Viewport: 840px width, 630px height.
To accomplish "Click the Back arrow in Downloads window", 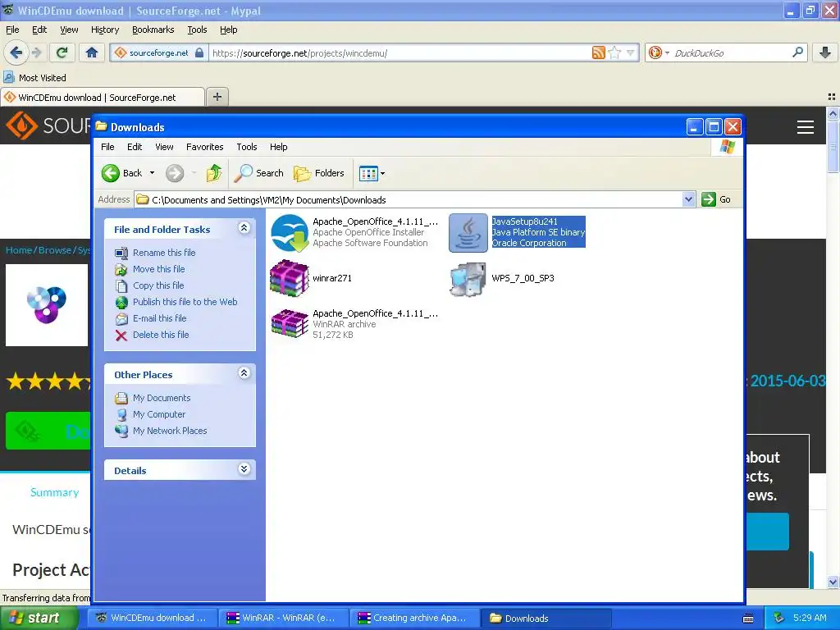I will pos(111,173).
